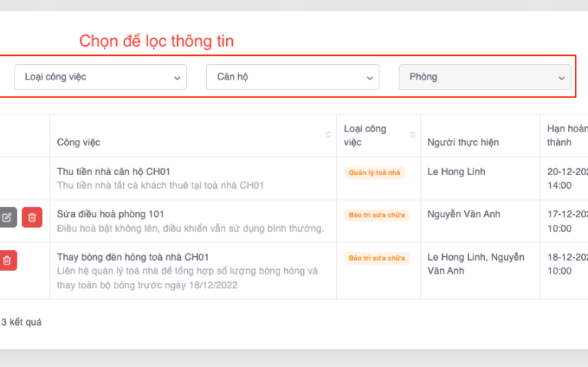Click sort arrows in Loại công việc header

(412, 135)
